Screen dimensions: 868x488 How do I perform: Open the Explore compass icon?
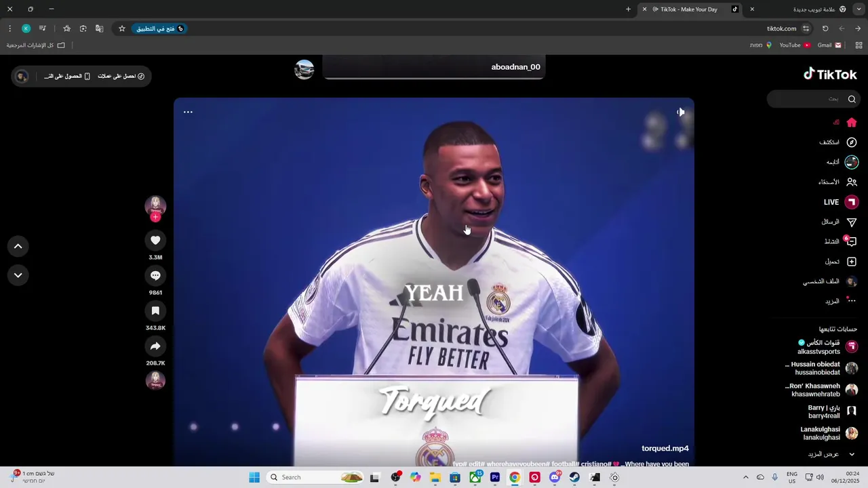tap(852, 142)
